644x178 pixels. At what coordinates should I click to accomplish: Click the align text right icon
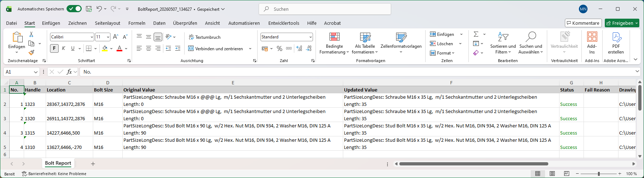pyautogui.click(x=158, y=48)
